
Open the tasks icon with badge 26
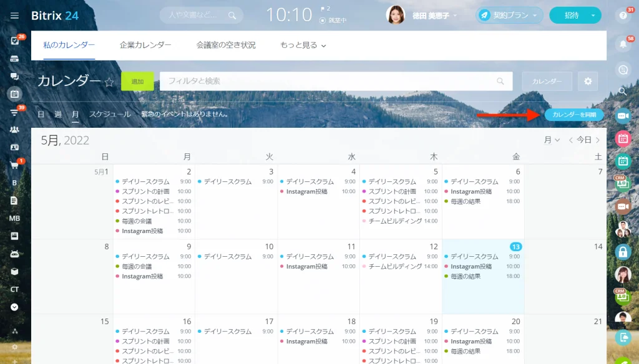click(15, 41)
